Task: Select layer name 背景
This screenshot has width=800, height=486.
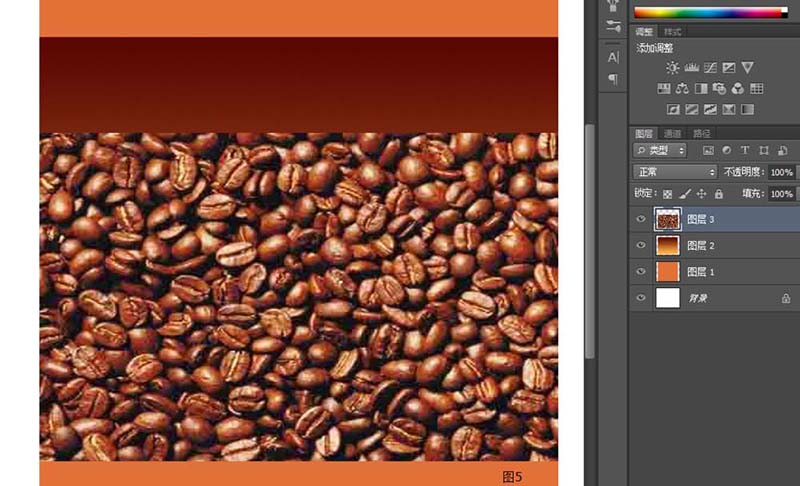Action: click(697, 298)
